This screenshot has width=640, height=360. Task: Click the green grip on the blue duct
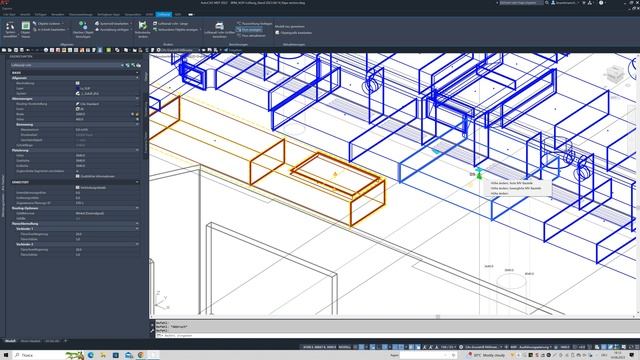coord(479,176)
